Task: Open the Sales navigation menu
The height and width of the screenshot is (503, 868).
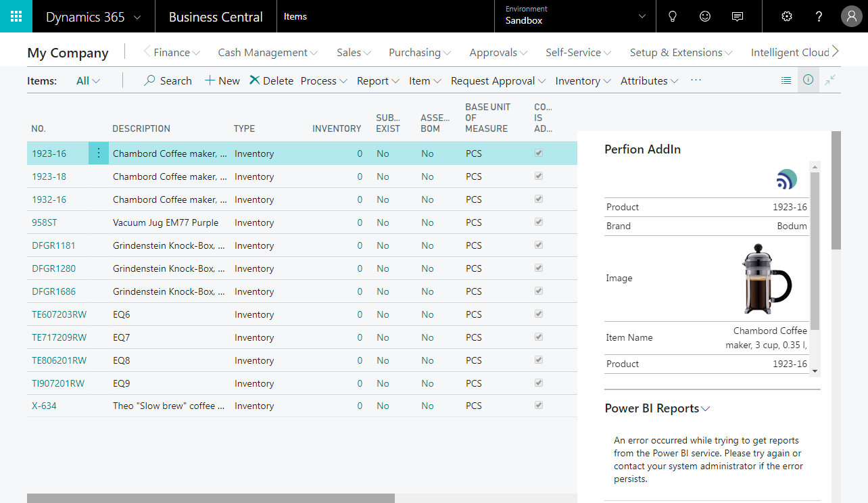Action: click(354, 52)
